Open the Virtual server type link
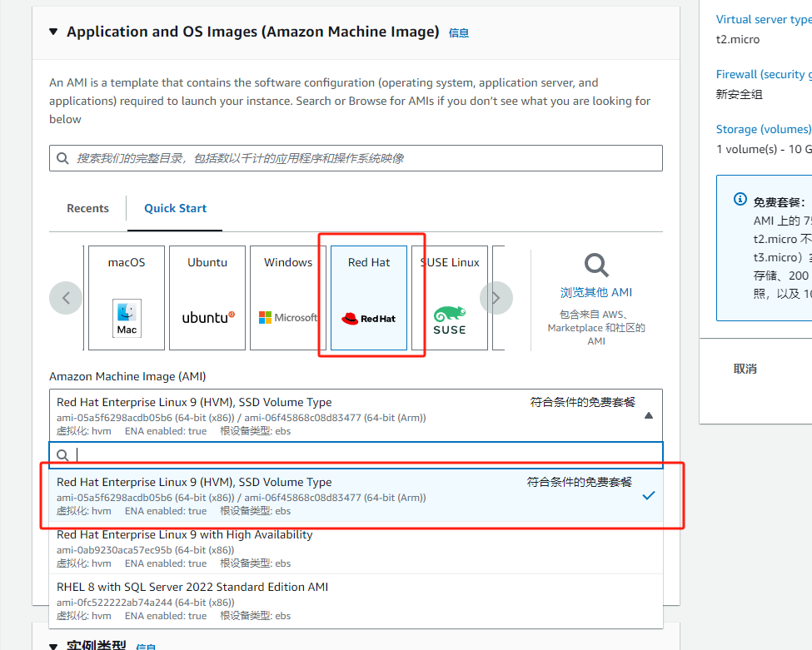Viewport: 812px width, 650px height. pyautogui.click(x=764, y=20)
